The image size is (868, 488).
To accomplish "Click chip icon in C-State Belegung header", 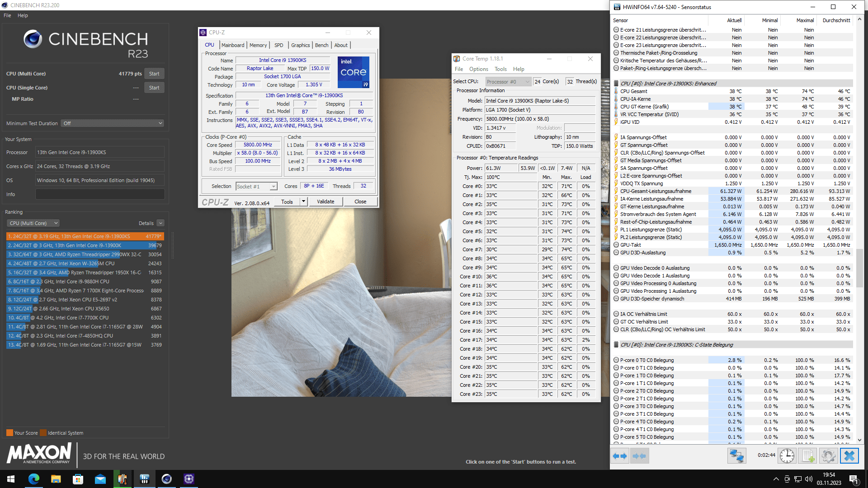I will coord(616,345).
